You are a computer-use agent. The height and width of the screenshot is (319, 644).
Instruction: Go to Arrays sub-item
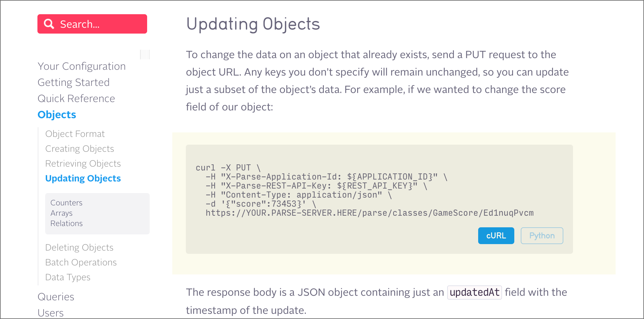[x=61, y=213]
